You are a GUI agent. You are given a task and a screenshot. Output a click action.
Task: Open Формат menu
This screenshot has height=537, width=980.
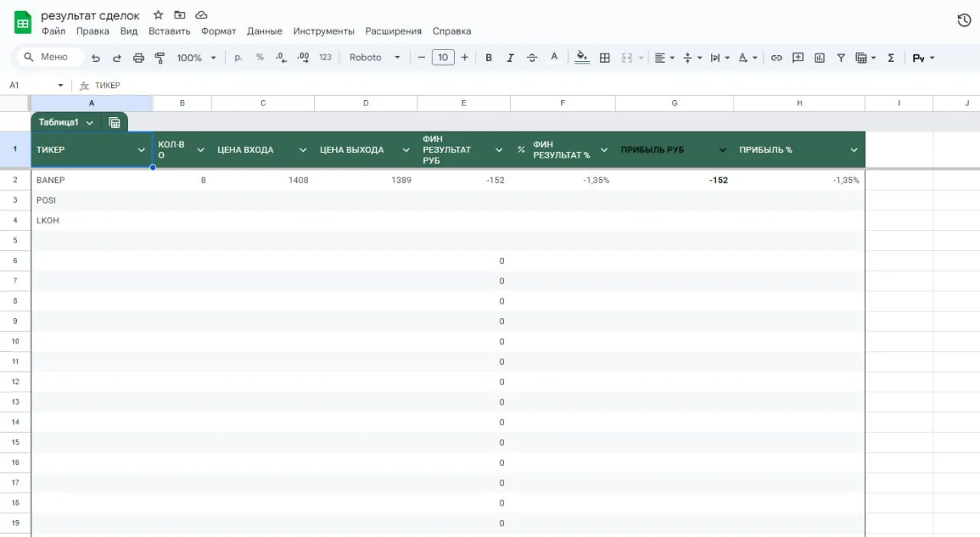(x=219, y=31)
